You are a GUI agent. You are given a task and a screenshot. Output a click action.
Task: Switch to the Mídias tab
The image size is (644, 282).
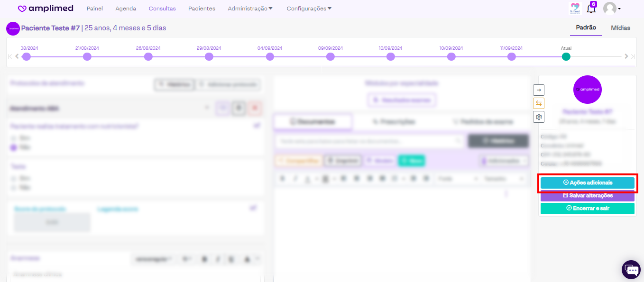click(620, 28)
